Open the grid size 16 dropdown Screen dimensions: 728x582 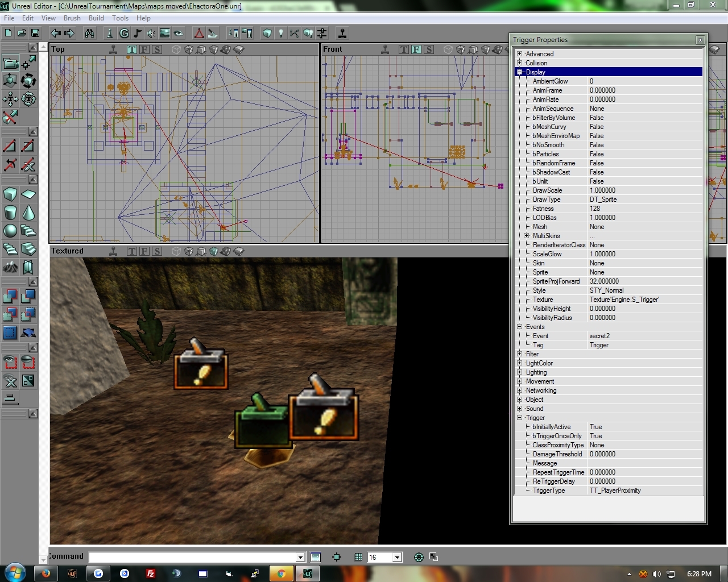click(398, 558)
